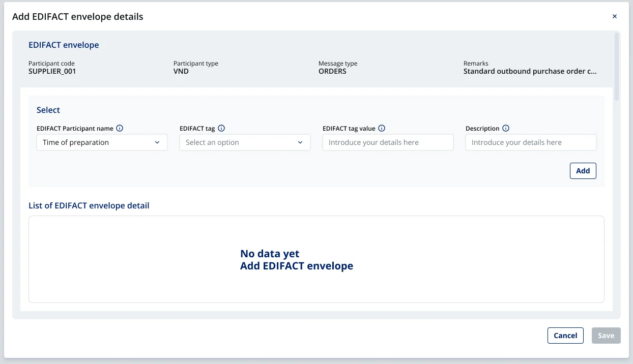The image size is (633, 364).
Task: Click the EDIFACT envelope section heading
Action: point(64,45)
